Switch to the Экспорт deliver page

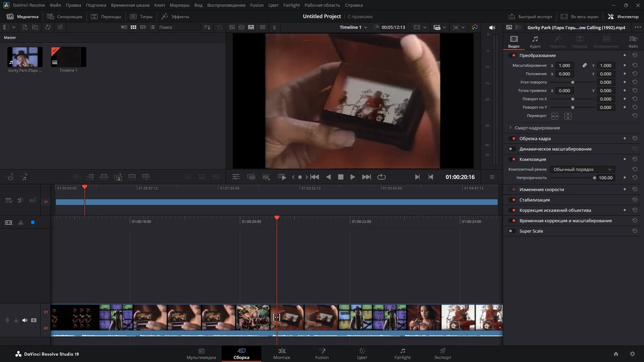coord(443,354)
